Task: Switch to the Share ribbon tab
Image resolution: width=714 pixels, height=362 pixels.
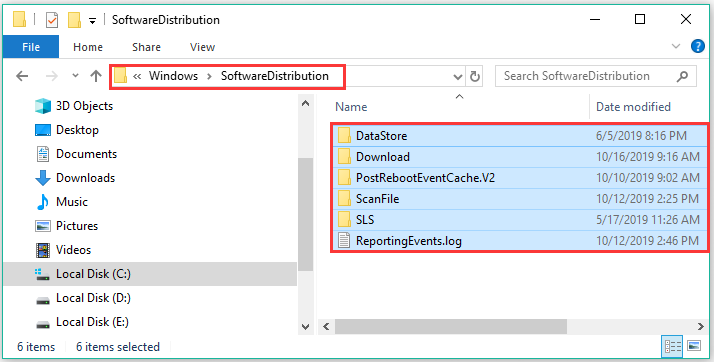Action: [146, 47]
